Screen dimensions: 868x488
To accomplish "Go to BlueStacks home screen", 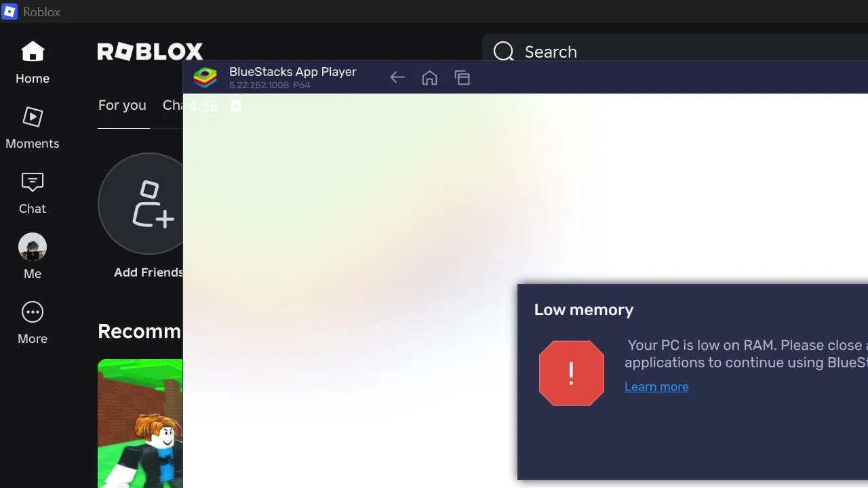I will point(429,77).
